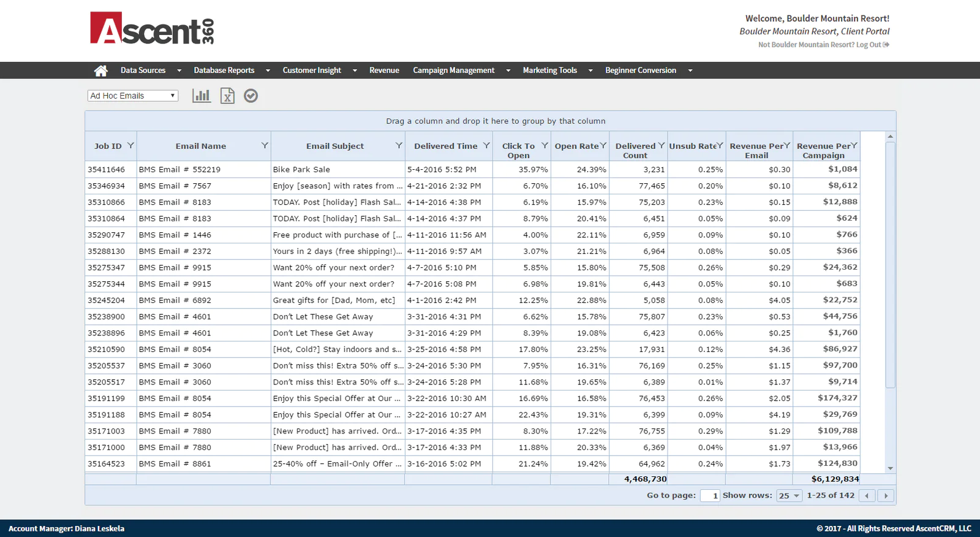
Task: Select the 22.43% click to open cell
Action: tap(521, 415)
